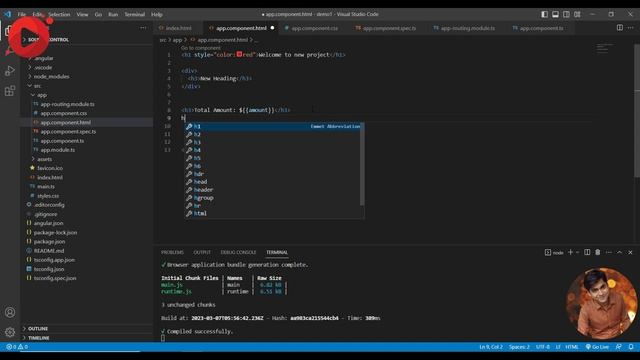This screenshot has height=360, width=640.
Task: Open notifications bell in status bar
Action: (631, 347)
